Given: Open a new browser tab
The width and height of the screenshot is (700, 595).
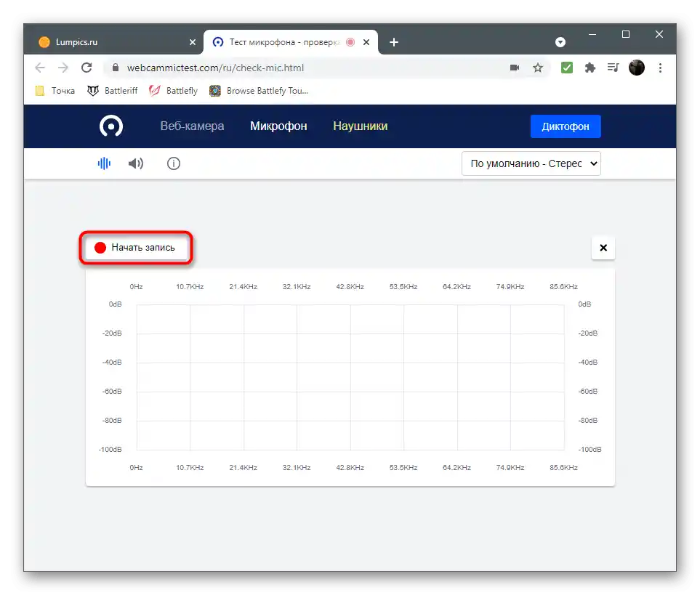Looking at the screenshot, I should (x=394, y=42).
